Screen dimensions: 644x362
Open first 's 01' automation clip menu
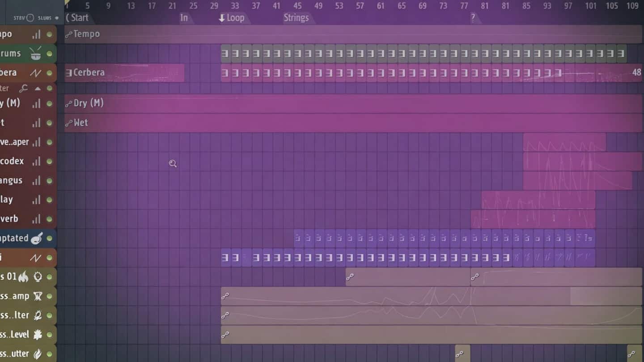click(350, 277)
